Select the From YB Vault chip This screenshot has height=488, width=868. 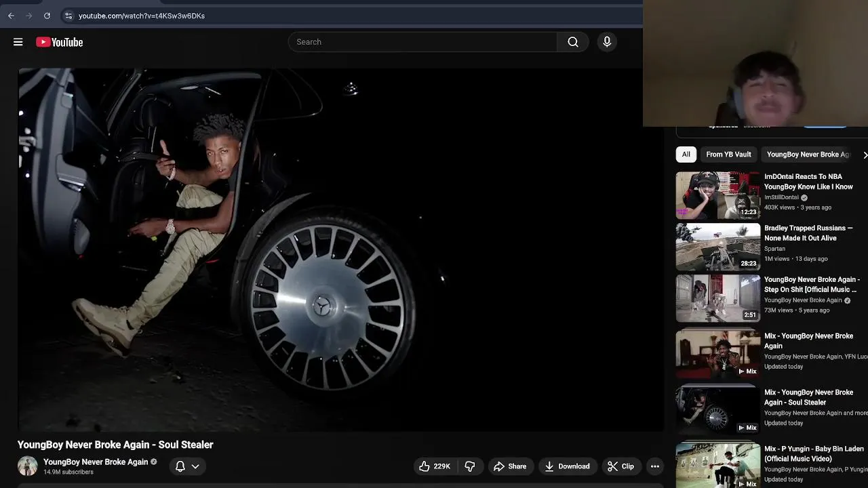(728, 155)
